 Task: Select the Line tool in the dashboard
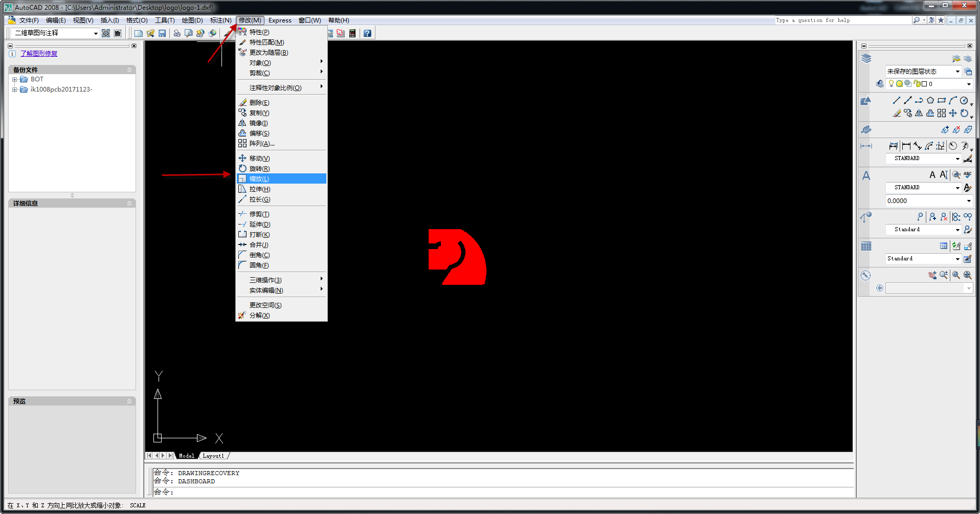tap(897, 100)
